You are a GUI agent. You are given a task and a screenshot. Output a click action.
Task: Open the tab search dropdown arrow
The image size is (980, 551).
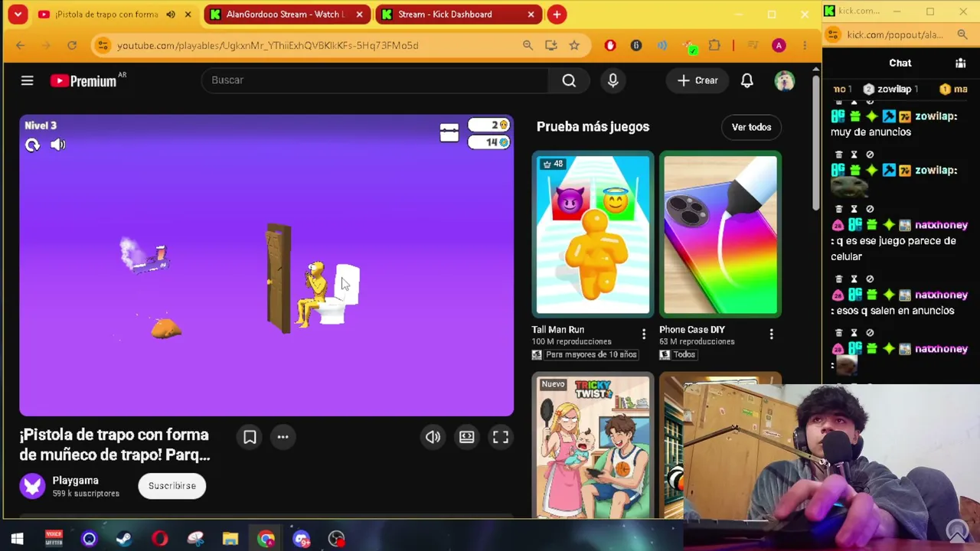coord(18,15)
